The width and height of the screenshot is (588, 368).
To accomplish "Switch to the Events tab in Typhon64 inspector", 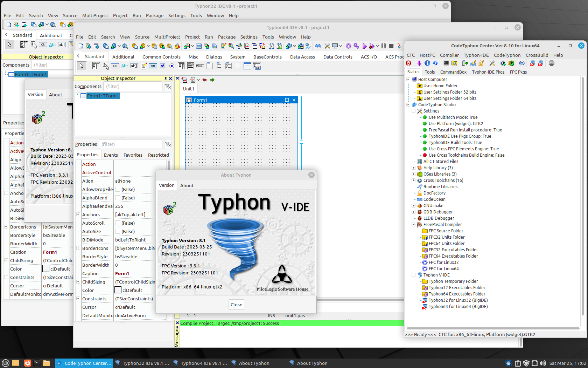I will pyautogui.click(x=111, y=155).
